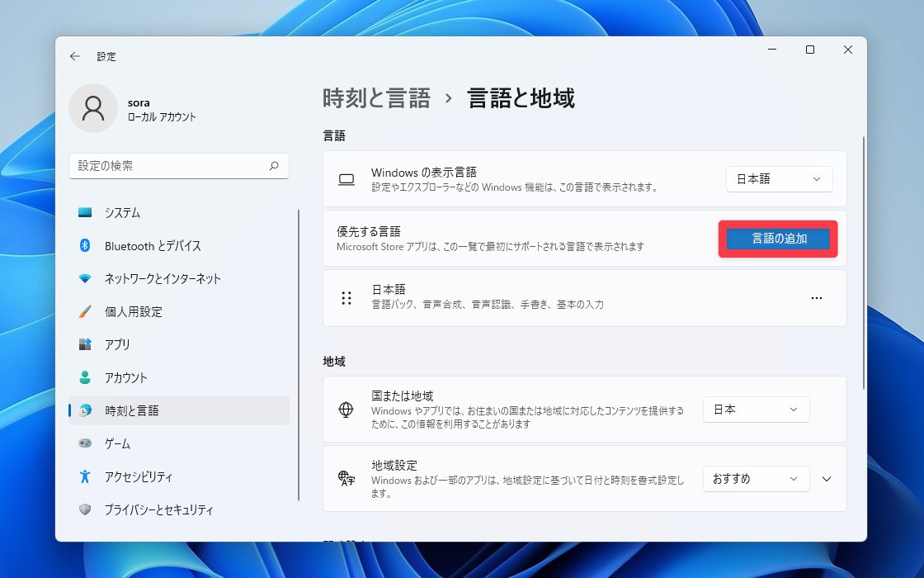Click the 地域設定 label text
The width and height of the screenshot is (924, 578).
click(394, 465)
